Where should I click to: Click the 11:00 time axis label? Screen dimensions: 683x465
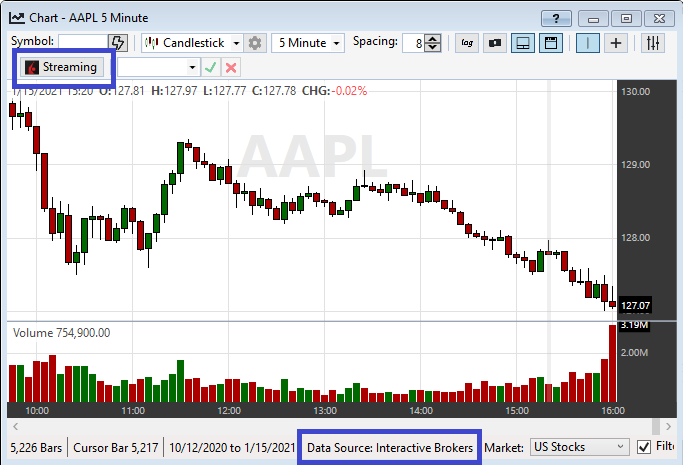click(x=133, y=411)
